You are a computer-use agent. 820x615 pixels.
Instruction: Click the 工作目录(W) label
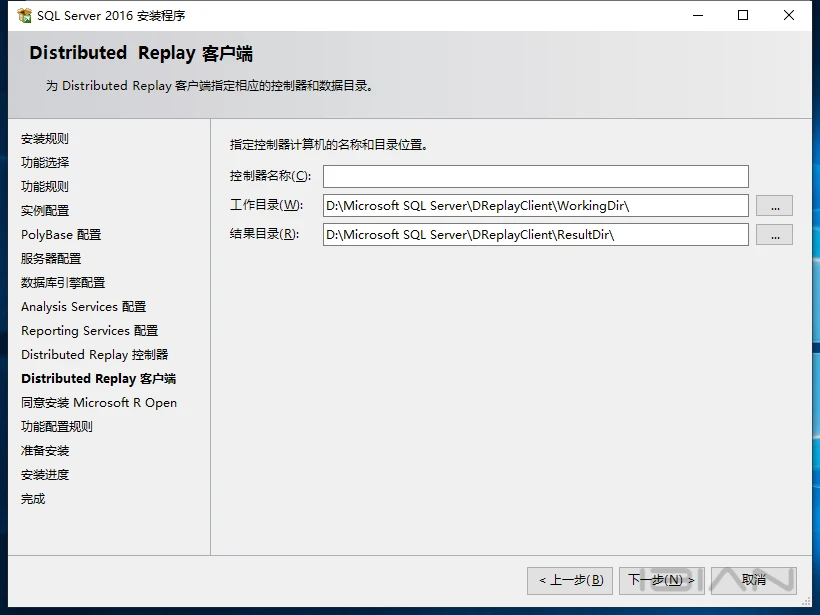(x=266, y=205)
